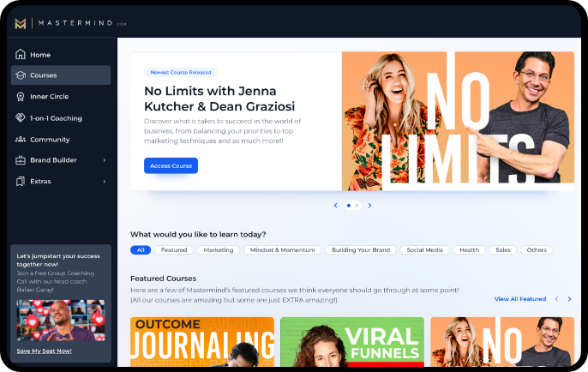Click 'Let's jumpstart your success together now!' text

[x=58, y=260]
